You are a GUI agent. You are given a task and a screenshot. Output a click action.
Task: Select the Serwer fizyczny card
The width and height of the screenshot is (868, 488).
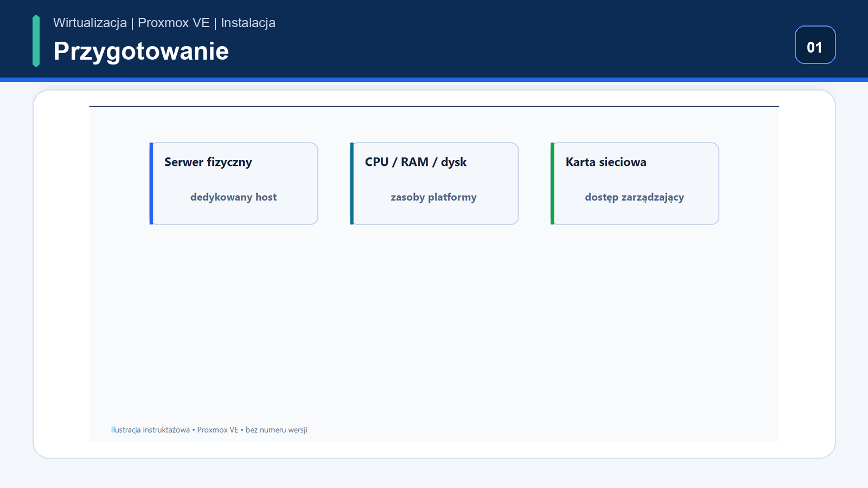(x=234, y=183)
